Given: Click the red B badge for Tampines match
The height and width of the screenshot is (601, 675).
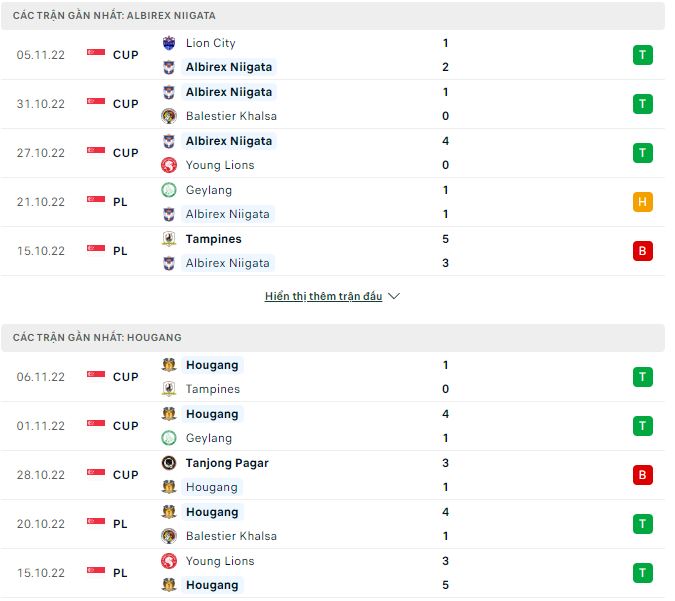Looking at the screenshot, I should [643, 251].
